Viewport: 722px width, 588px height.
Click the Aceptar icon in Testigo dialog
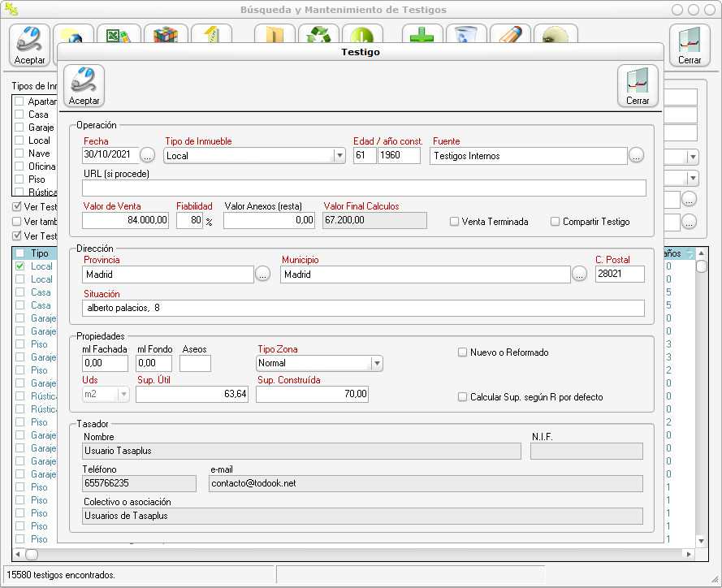84,85
